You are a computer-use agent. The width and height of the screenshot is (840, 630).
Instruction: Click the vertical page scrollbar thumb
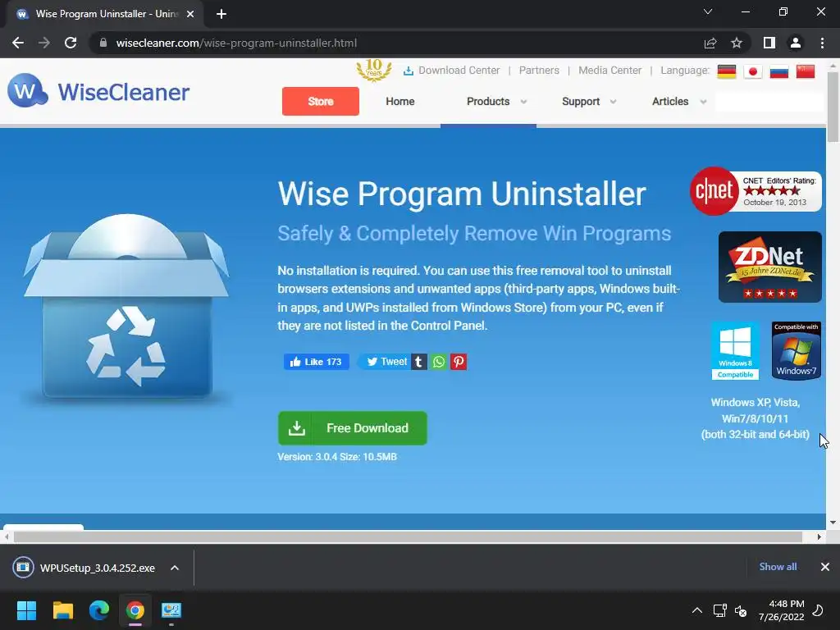[x=833, y=107]
